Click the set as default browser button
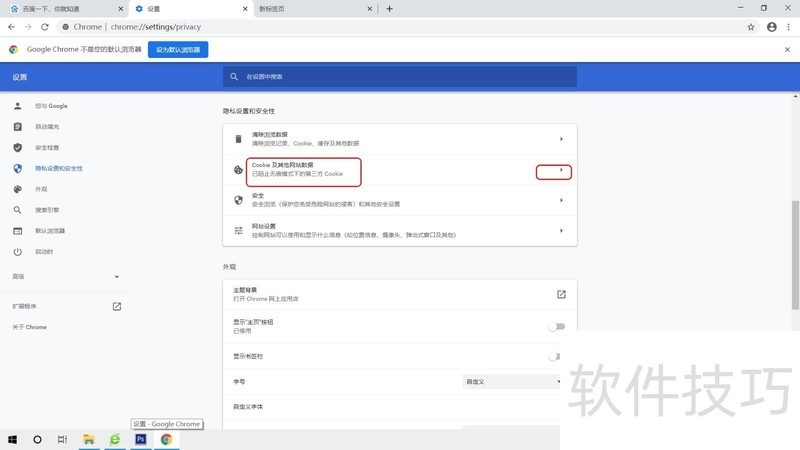This screenshot has width=800, height=450. pos(178,49)
